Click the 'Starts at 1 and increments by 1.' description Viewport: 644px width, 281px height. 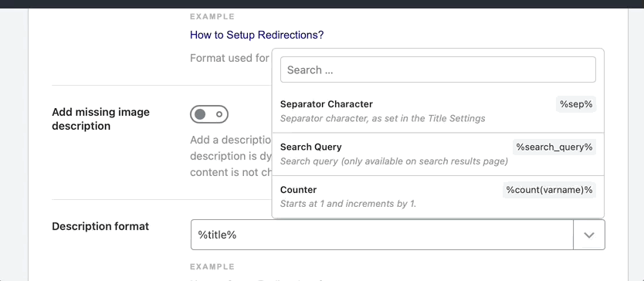(x=348, y=203)
